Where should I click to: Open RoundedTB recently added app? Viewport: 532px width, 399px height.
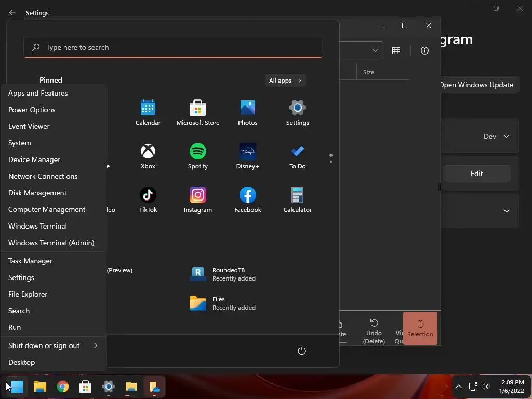(222, 274)
